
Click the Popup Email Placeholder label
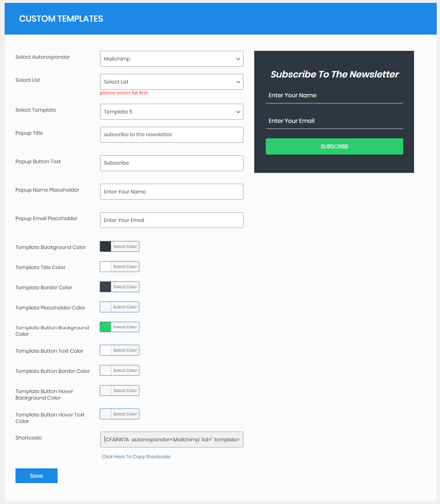click(46, 218)
